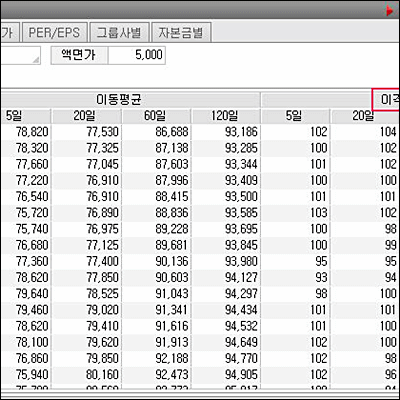Click the cell 79,410
The height and width of the screenshot is (400, 400).
(x=86, y=326)
